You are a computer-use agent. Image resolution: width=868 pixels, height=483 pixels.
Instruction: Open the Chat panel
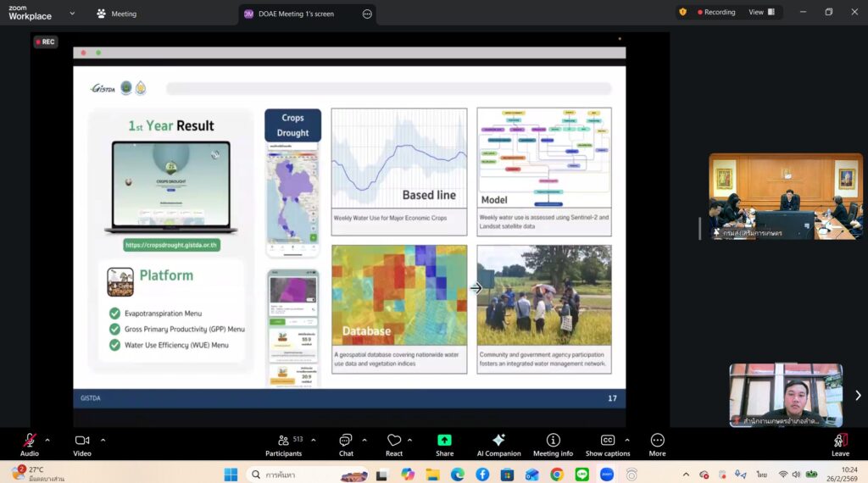point(346,441)
